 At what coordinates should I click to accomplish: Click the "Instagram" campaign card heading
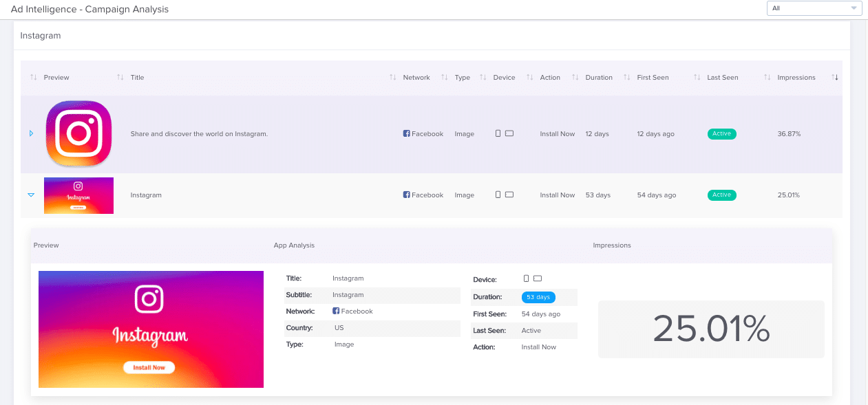[41, 36]
